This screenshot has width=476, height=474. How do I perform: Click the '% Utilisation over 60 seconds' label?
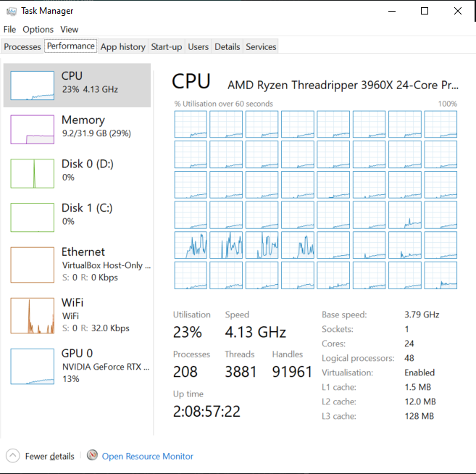click(x=223, y=104)
